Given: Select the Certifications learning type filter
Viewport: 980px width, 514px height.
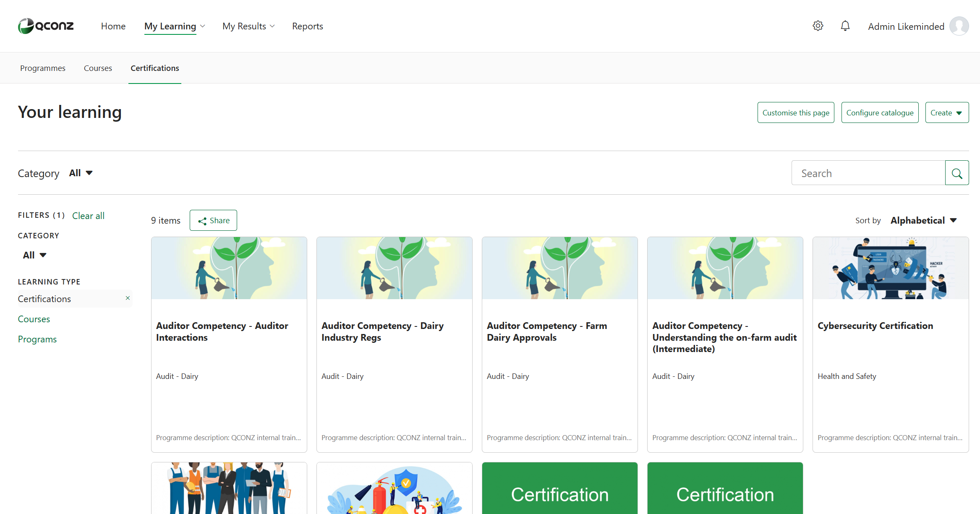Looking at the screenshot, I should click(44, 299).
